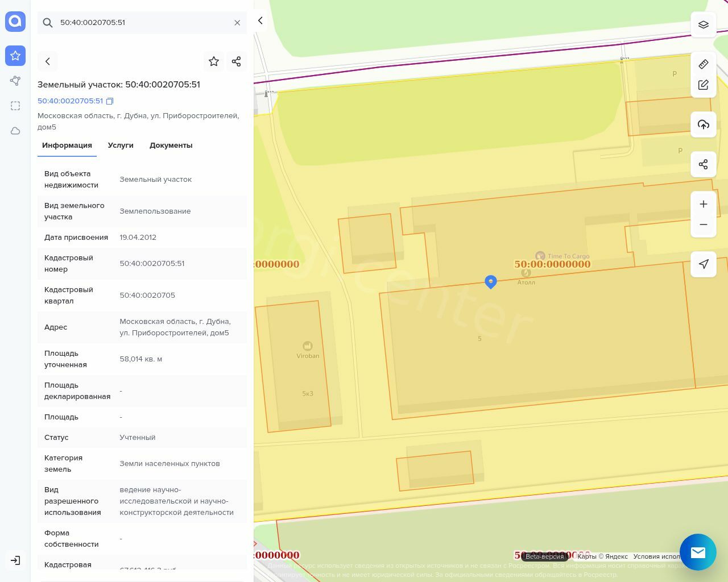Copy cadastral number with the copy icon

pos(110,101)
